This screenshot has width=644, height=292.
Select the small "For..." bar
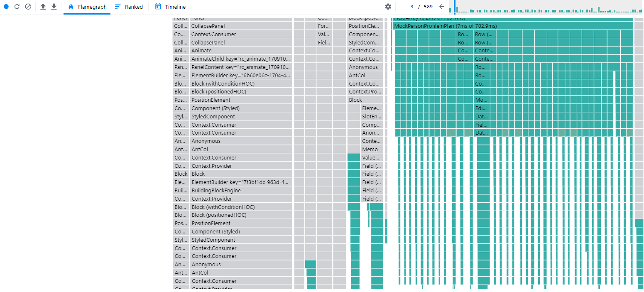point(324,26)
